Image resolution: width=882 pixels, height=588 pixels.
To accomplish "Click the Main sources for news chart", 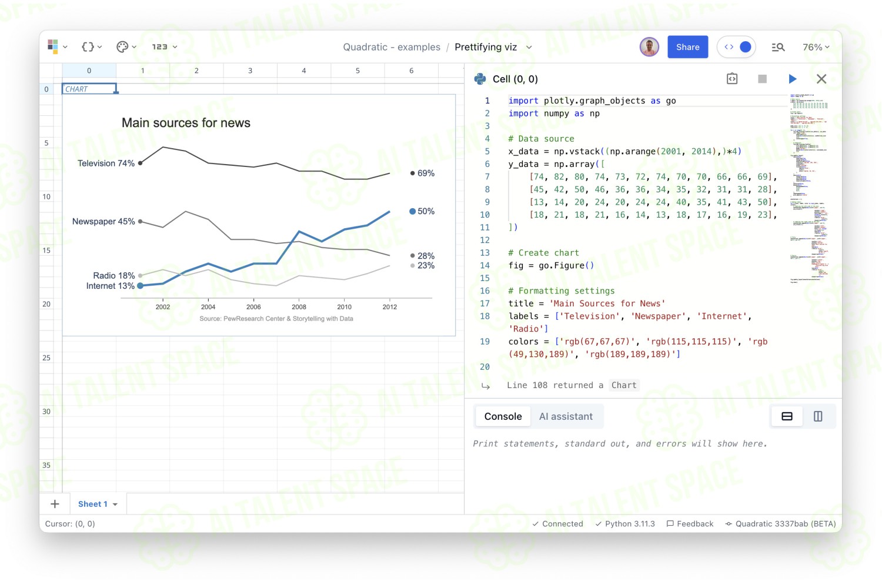I will pos(259,215).
